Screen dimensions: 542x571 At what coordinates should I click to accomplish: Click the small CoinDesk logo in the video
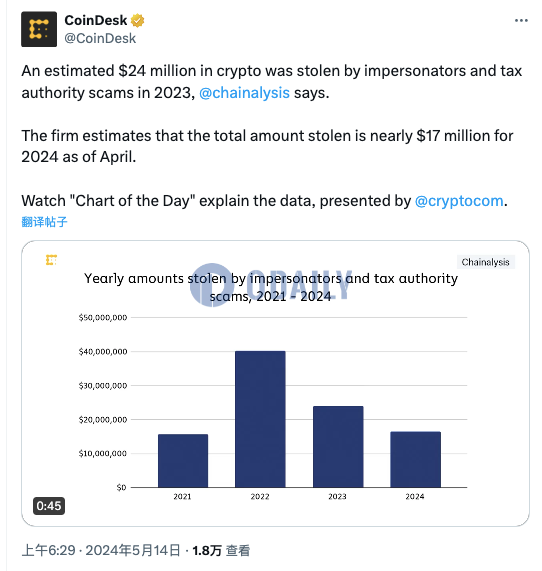point(51,260)
